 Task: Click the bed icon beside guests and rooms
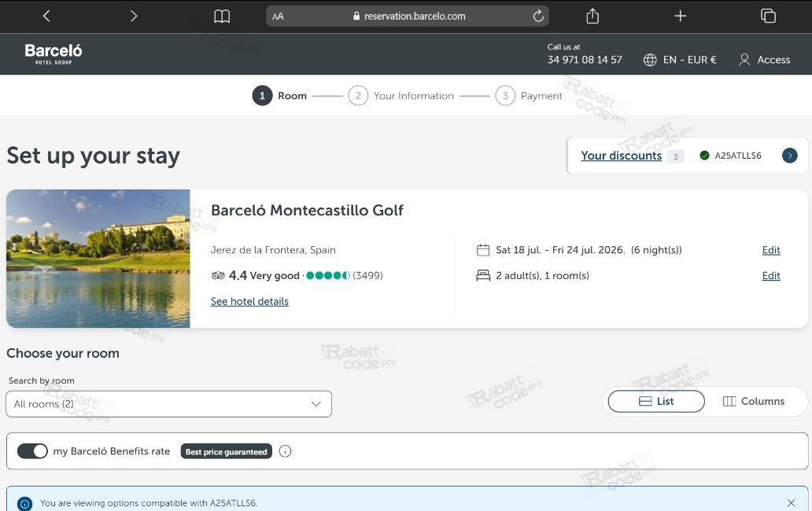pos(483,276)
